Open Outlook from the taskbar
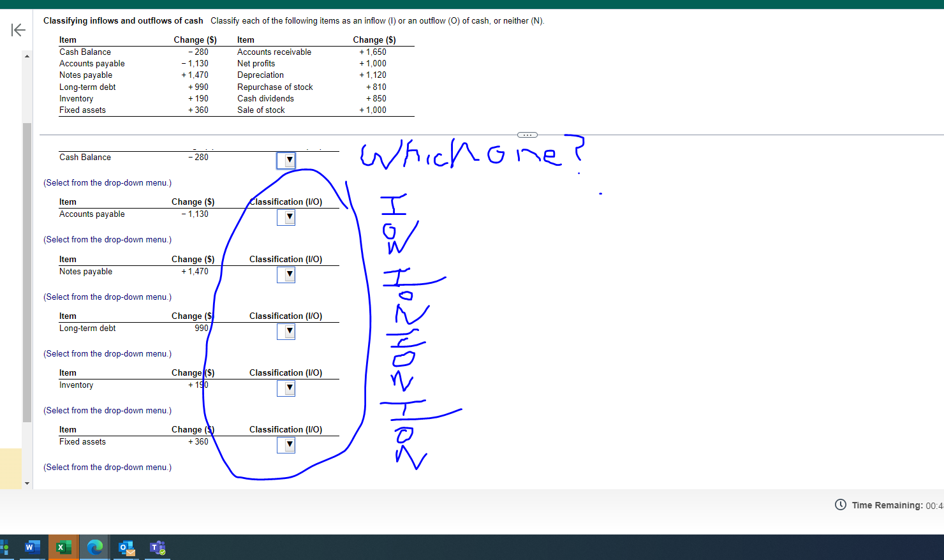Image resolution: width=944 pixels, height=560 pixels. (126, 547)
